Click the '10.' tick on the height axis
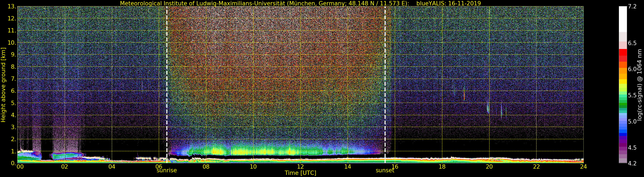The height and width of the screenshot is (177, 644). (x=12, y=43)
